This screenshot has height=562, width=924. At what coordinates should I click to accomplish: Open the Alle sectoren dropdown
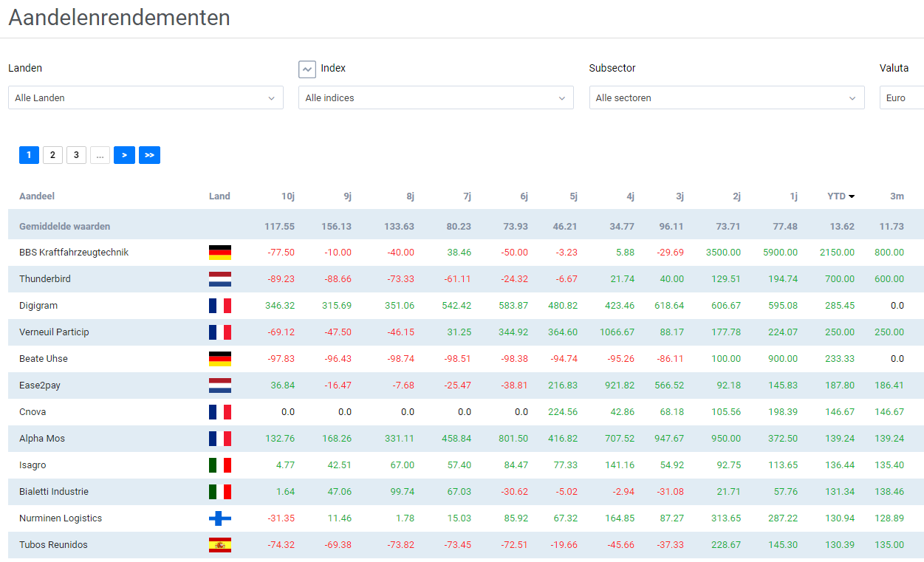pos(727,97)
